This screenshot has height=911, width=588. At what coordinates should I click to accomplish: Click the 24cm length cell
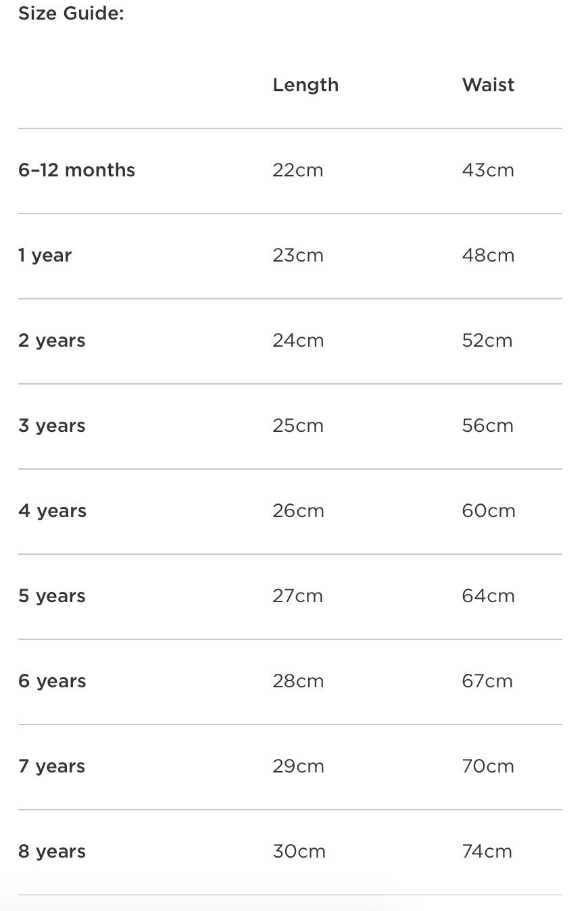pyautogui.click(x=298, y=341)
